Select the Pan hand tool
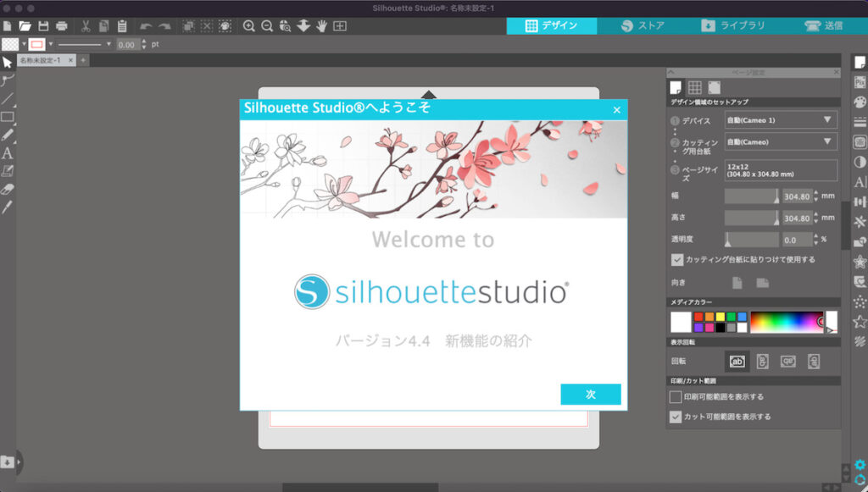Viewport: 868px width, 492px height. pyautogui.click(x=322, y=26)
